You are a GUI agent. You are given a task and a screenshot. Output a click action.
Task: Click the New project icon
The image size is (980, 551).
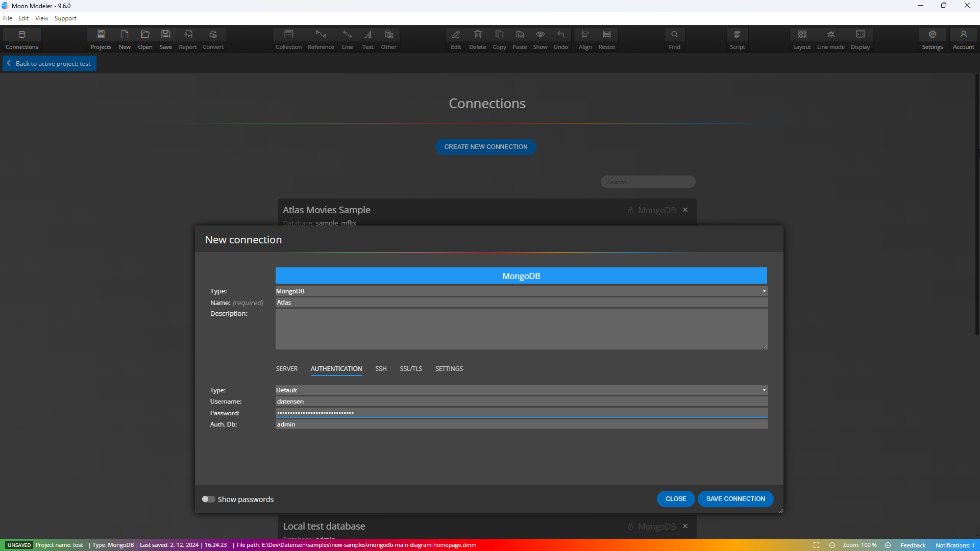125,39
